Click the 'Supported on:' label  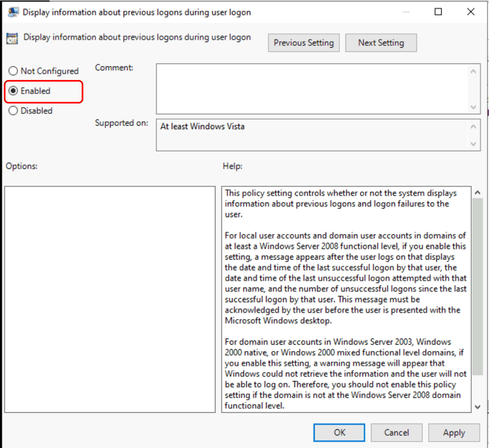click(x=122, y=123)
